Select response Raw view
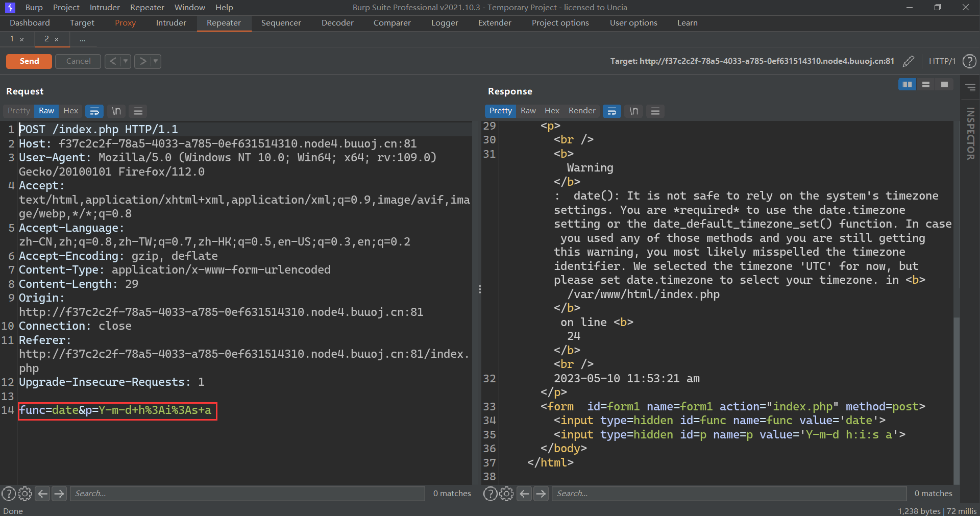980x516 pixels. 528,111
